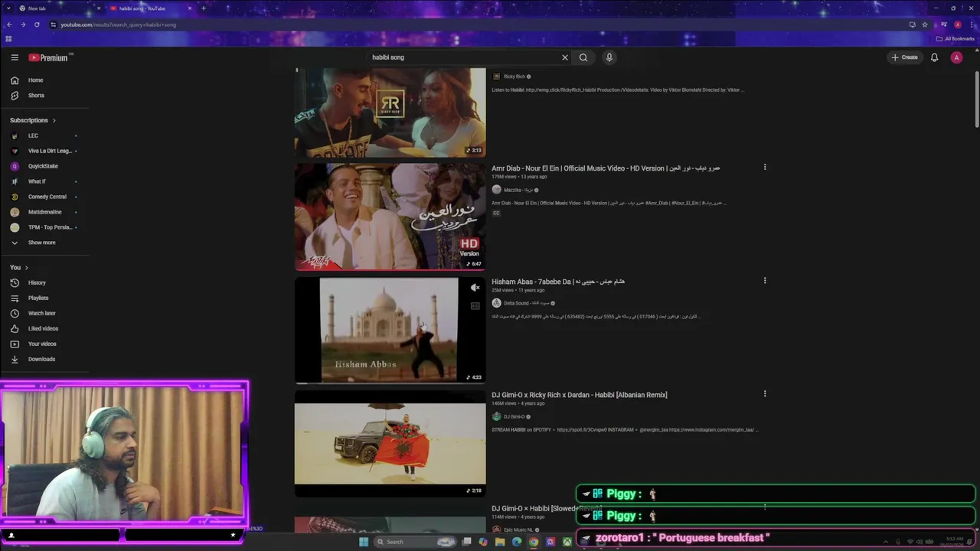This screenshot has height=551, width=980.
Task: Open the All Bookmarks folder
Action: click(x=955, y=38)
